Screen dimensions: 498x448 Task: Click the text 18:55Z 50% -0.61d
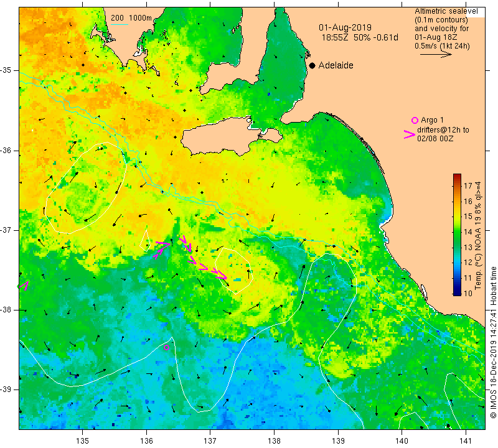pyautogui.click(x=360, y=37)
